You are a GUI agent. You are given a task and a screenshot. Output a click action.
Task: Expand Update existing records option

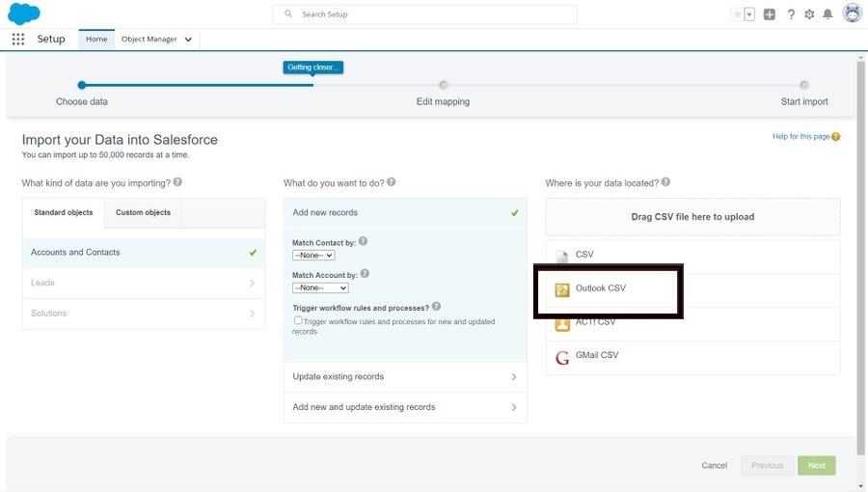[405, 377]
